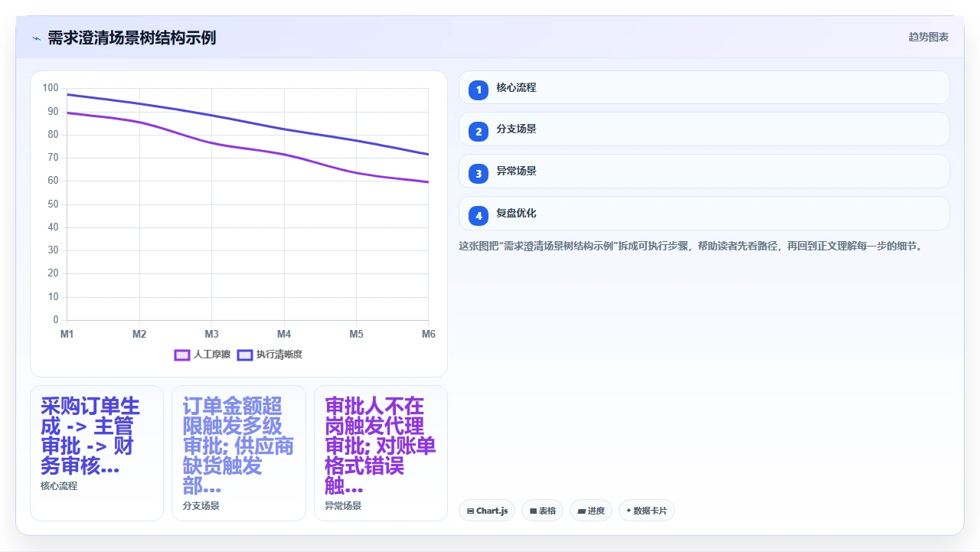Open the 分支场景 data card
This screenshot has height=552, width=980.
point(239,453)
